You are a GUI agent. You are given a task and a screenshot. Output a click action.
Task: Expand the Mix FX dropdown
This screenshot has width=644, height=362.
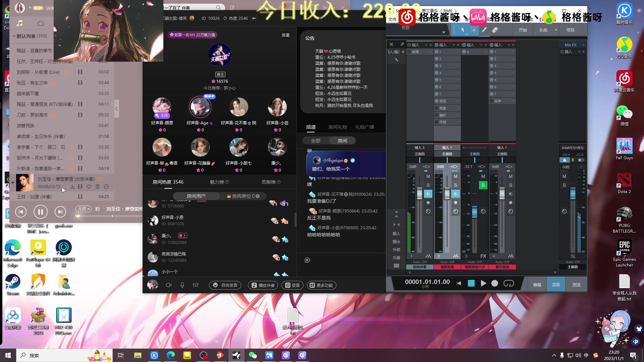584,45
